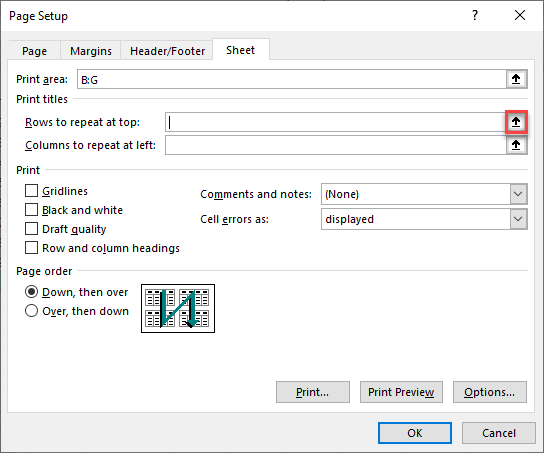Click the Print Preview button
The width and height of the screenshot is (544, 453).
[x=401, y=392]
